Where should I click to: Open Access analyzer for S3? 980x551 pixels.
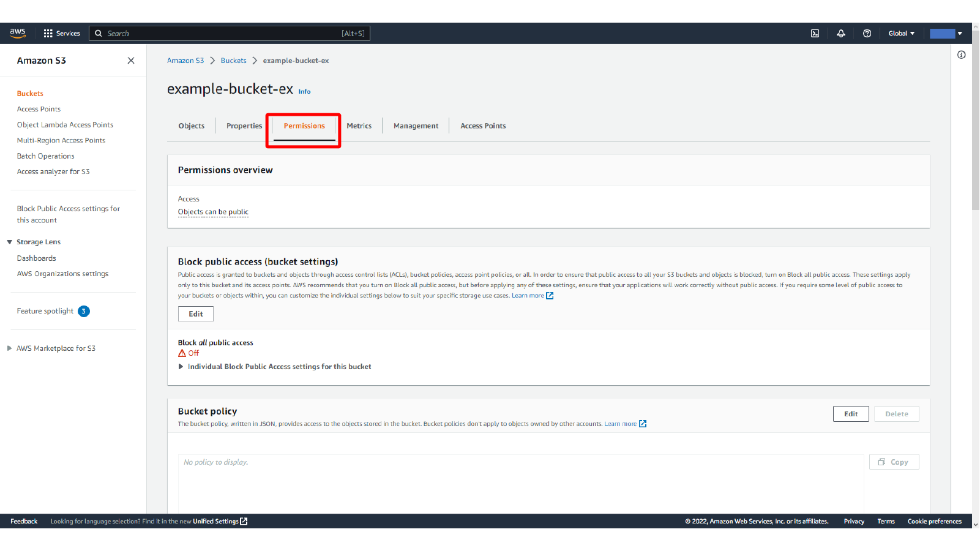[x=53, y=171]
